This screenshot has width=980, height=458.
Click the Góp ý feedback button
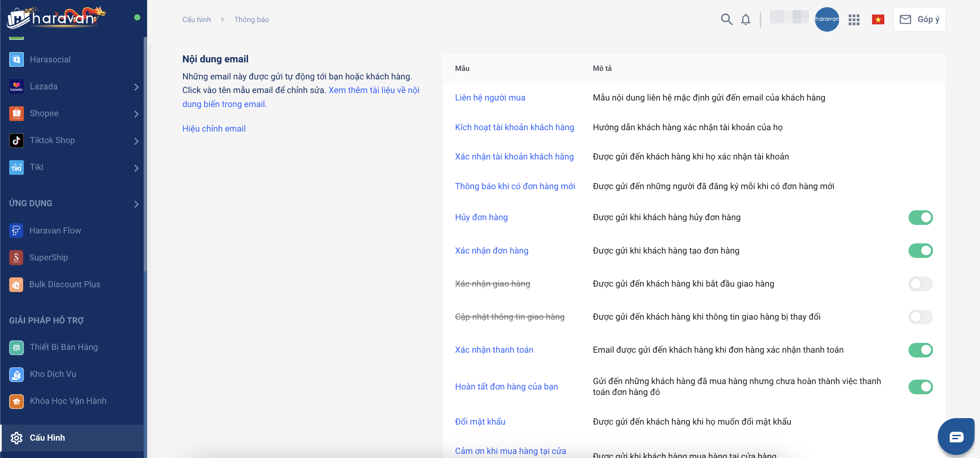click(x=919, y=19)
